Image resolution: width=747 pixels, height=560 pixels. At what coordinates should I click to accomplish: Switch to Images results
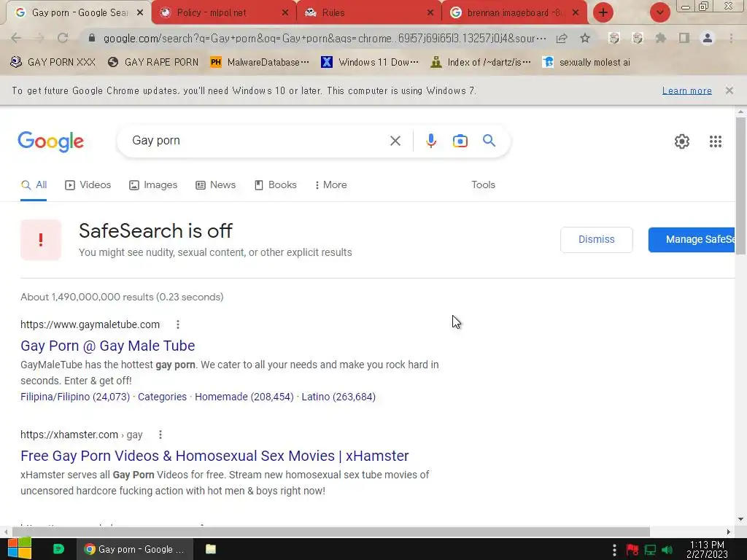tap(153, 184)
